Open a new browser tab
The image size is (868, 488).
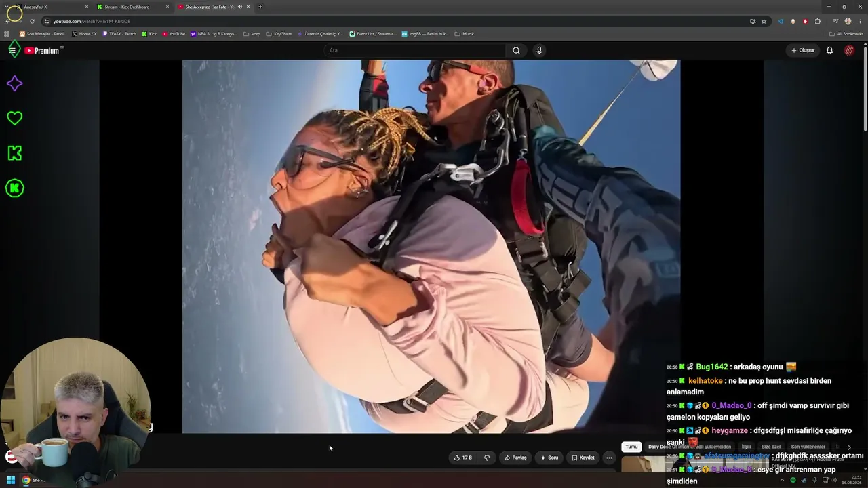coord(260,7)
